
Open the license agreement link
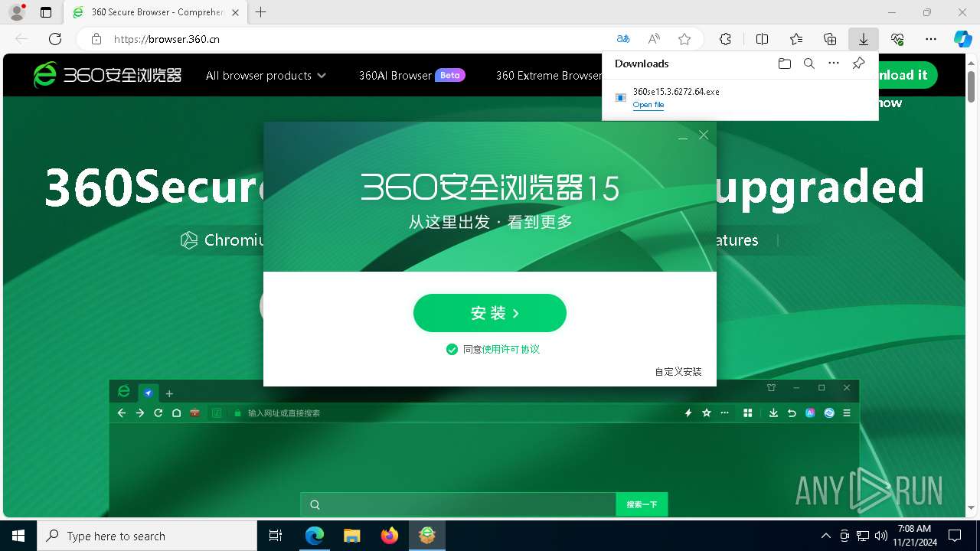tap(511, 349)
